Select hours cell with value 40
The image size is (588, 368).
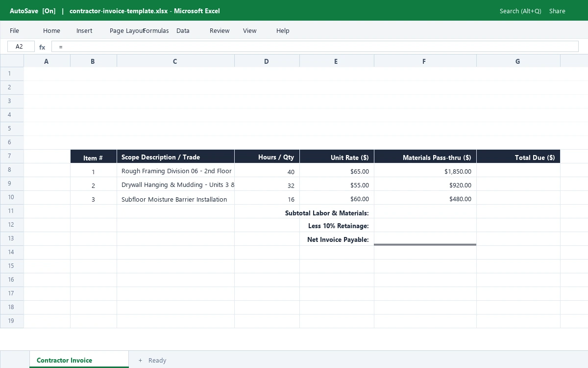[x=267, y=170]
